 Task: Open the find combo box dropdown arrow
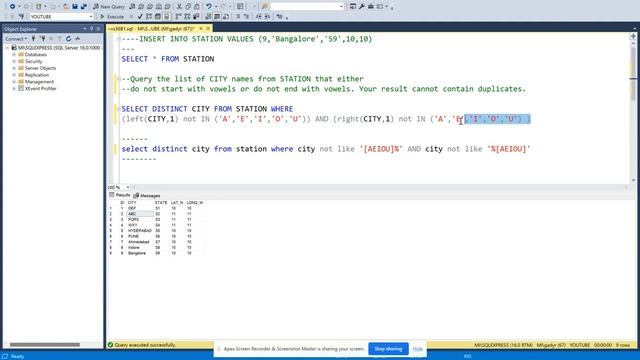pyautogui.click(x=341, y=7)
